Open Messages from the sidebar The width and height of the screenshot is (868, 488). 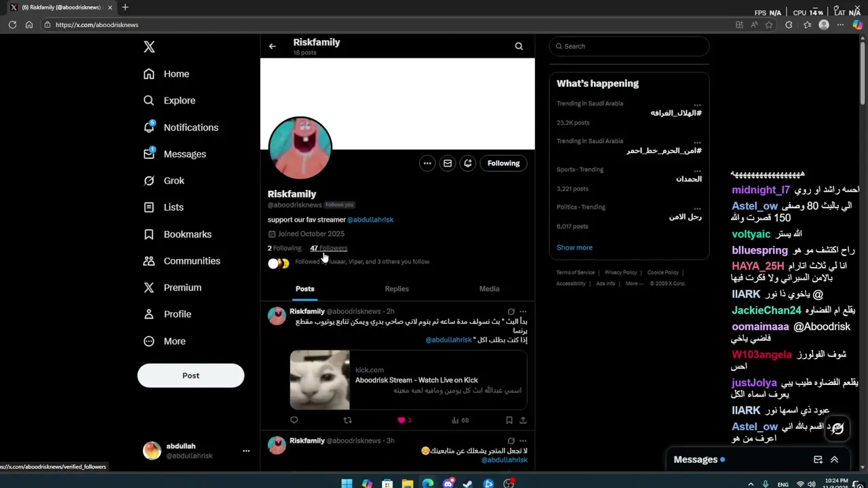[x=175, y=154]
